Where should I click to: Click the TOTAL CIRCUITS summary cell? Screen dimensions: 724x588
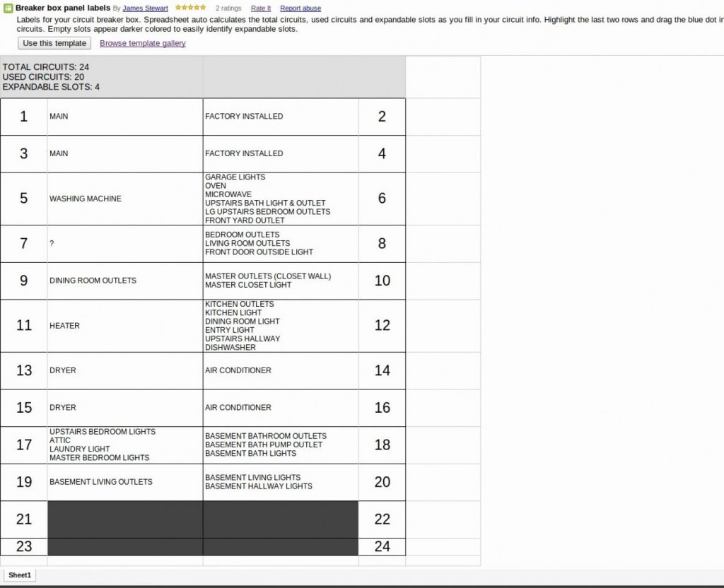click(102, 77)
